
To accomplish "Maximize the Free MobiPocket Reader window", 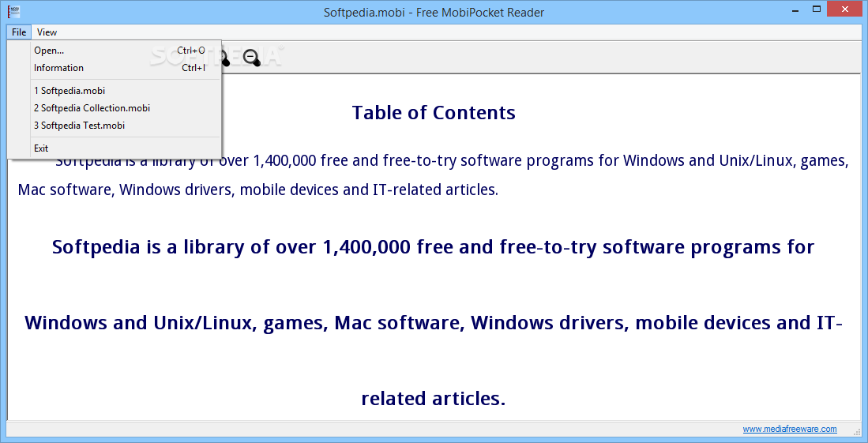I will [817, 9].
